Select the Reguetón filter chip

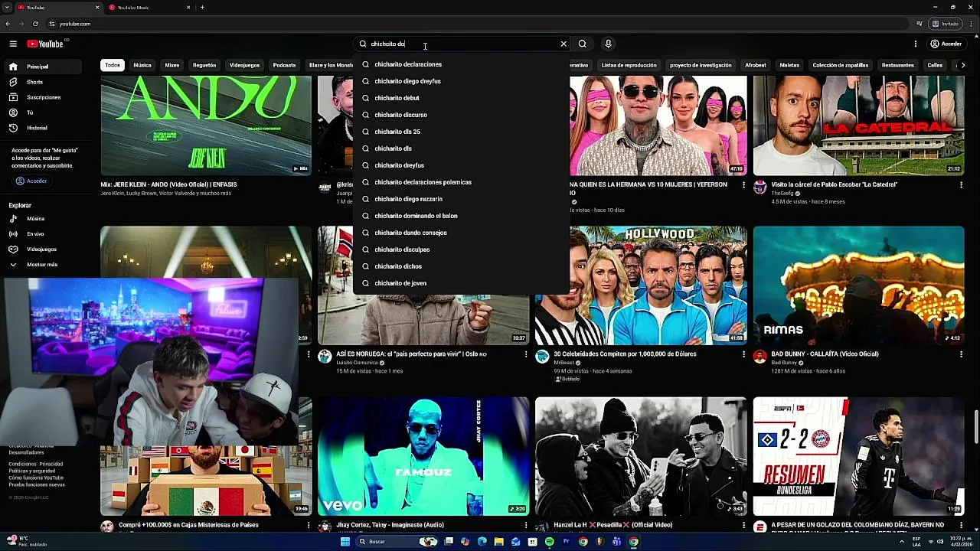click(x=204, y=65)
